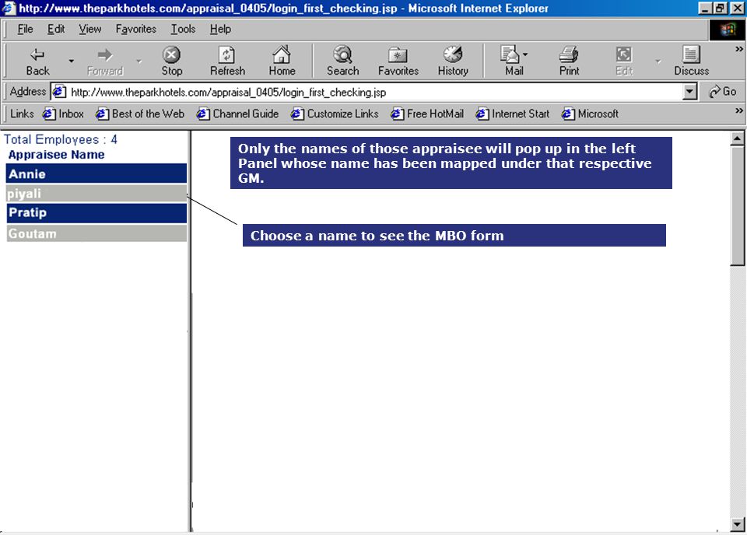The image size is (747, 560).
Task: Click the Windows logo throbber icon
Action: pos(727,30)
